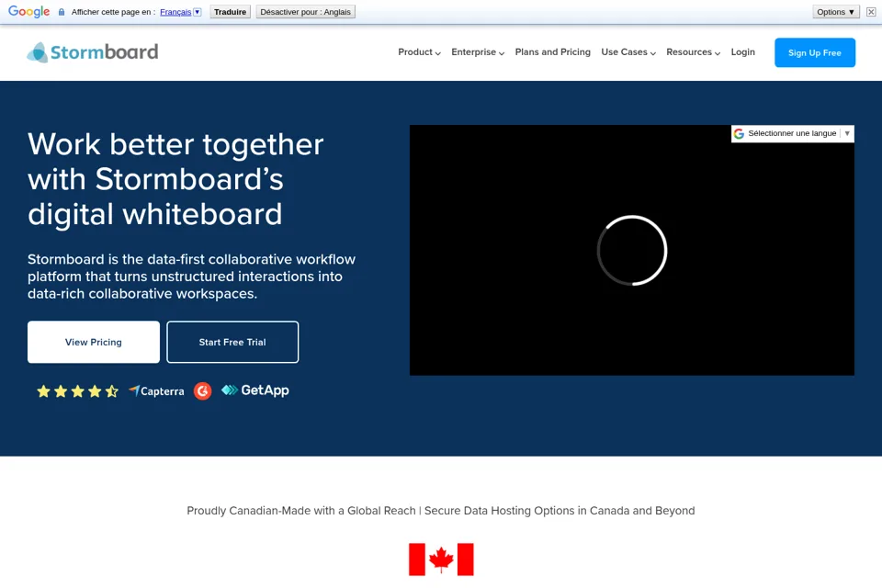Image resolution: width=882 pixels, height=588 pixels.
Task: Click the GetApp logo
Action: pos(254,390)
